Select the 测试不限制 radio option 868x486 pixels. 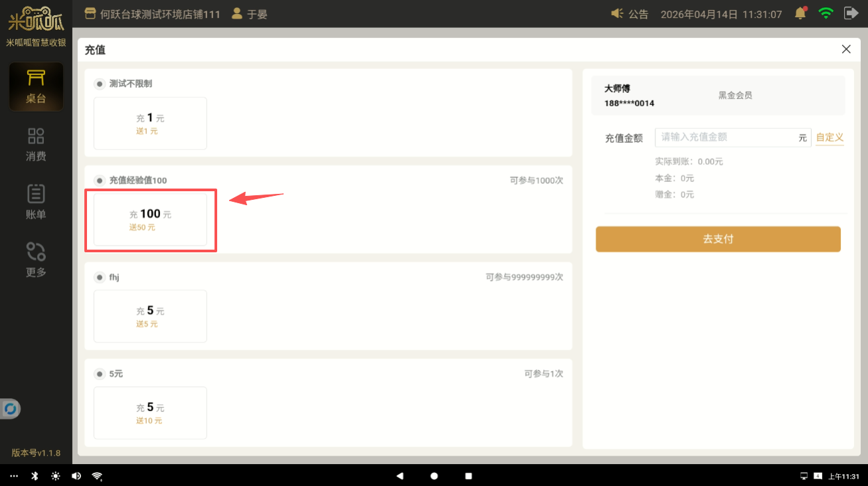tap(100, 84)
